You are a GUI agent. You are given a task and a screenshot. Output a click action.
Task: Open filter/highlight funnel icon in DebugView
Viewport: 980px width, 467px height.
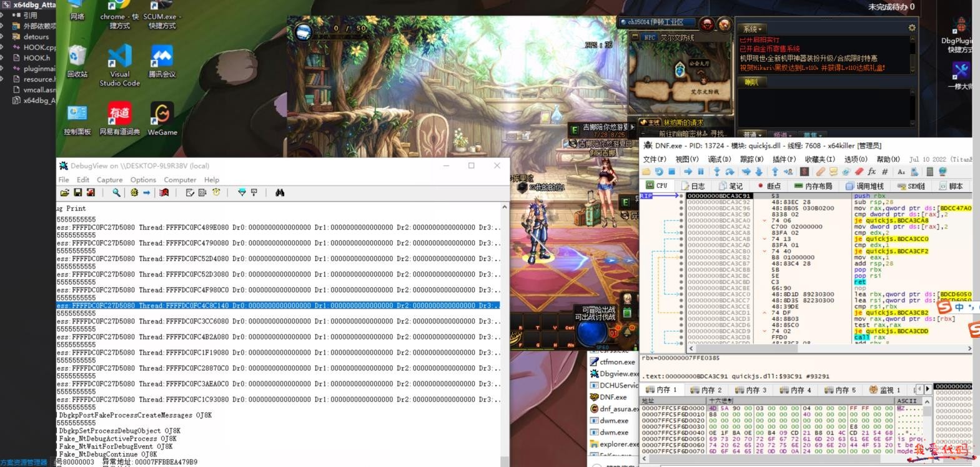pos(242,193)
